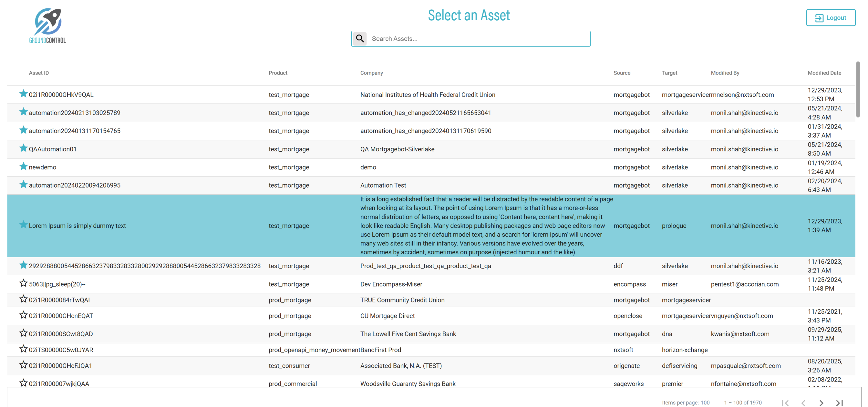
Task: Favorite the 02i1R0000084rTwQAI asset star
Action: [23, 299]
